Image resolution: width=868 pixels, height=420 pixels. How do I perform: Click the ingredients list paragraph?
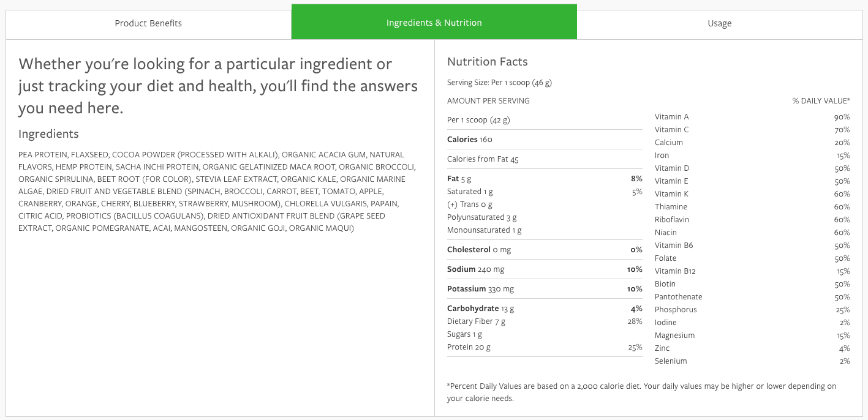pos(217,192)
